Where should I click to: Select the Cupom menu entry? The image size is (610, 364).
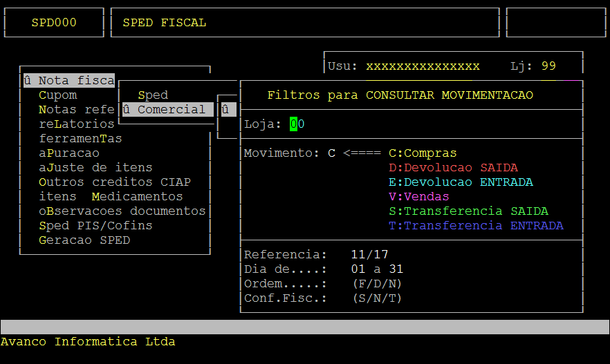pyautogui.click(x=58, y=95)
